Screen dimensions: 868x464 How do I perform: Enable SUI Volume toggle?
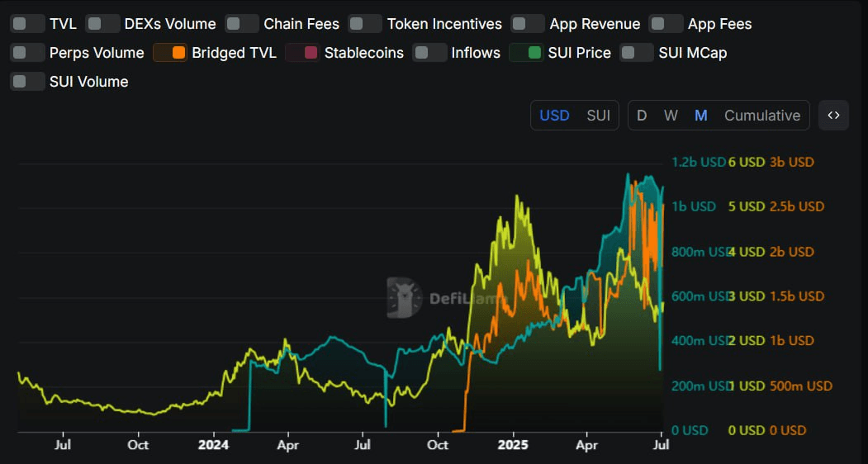(x=27, y=82)
